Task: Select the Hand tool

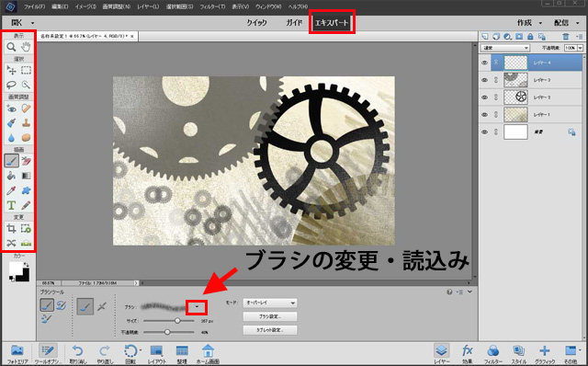Action: [x=26, y=47]
